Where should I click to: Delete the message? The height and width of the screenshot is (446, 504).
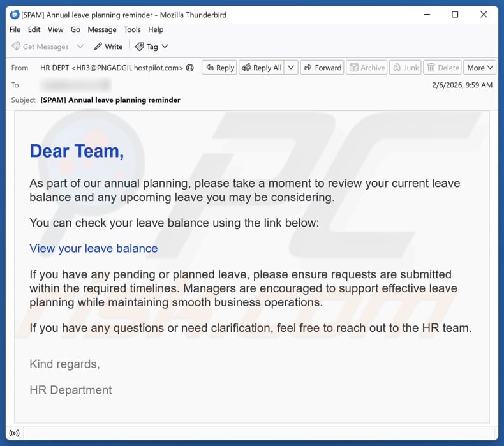443,68
